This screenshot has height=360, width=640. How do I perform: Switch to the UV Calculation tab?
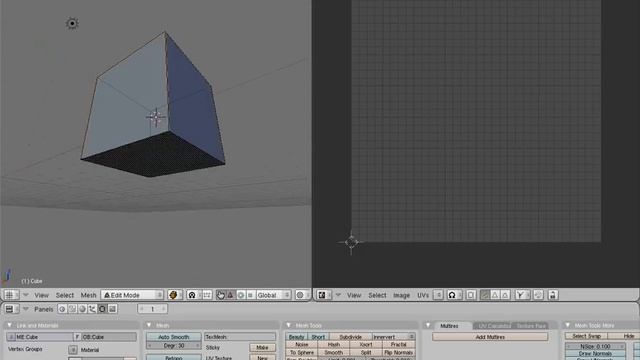pos(494,326)
